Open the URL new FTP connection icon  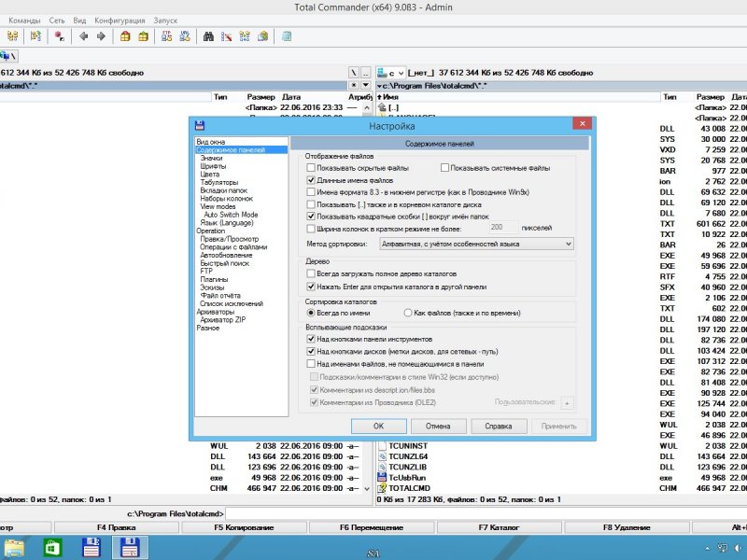point(184,36)
